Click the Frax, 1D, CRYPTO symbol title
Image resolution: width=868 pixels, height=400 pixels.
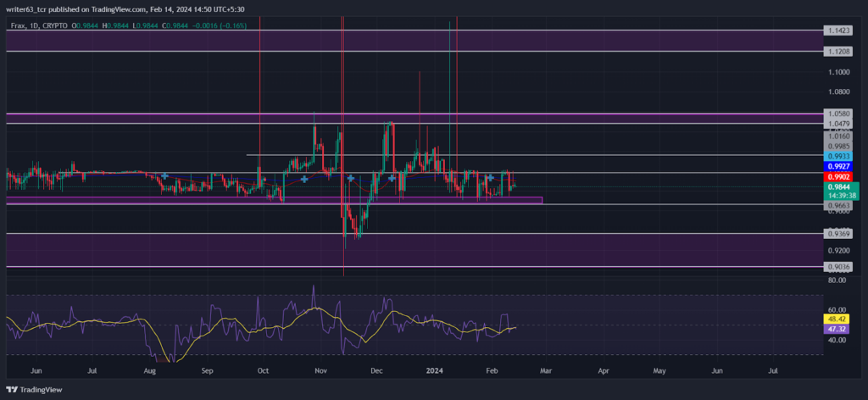[39, 25]
